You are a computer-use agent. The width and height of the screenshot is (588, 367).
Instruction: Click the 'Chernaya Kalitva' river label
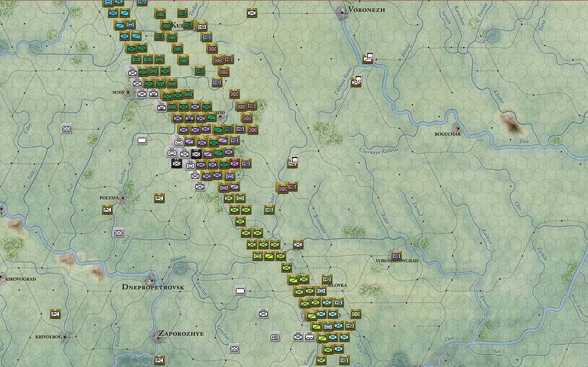tap(378, 151)
